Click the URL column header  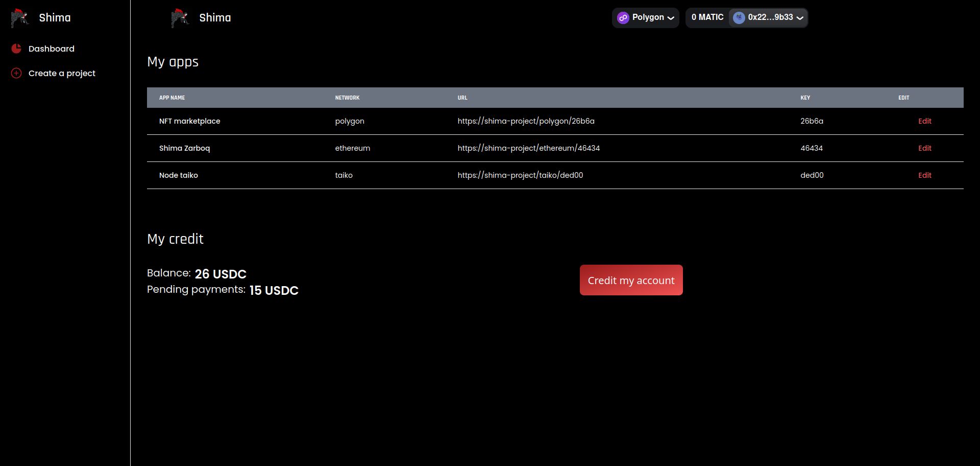pos(462,98)
